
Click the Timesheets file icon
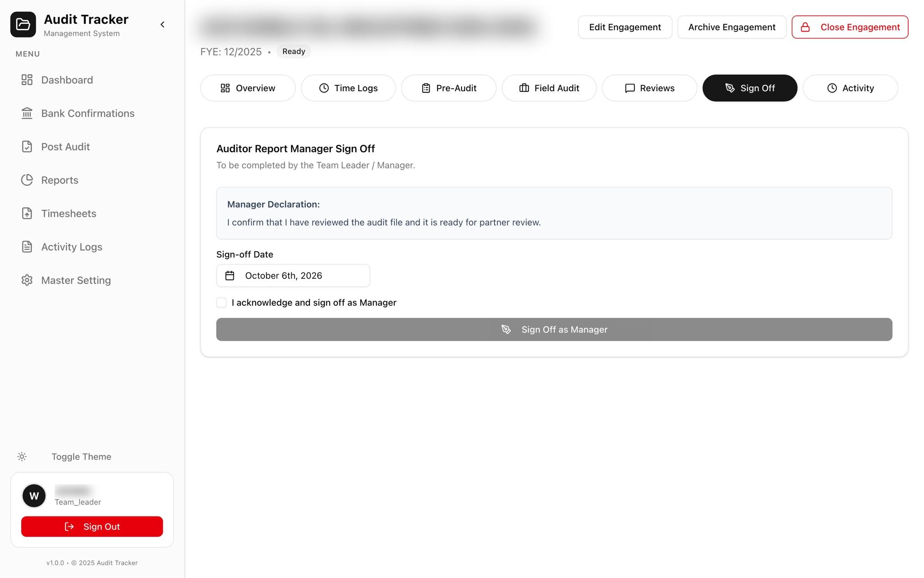[27, 214]
